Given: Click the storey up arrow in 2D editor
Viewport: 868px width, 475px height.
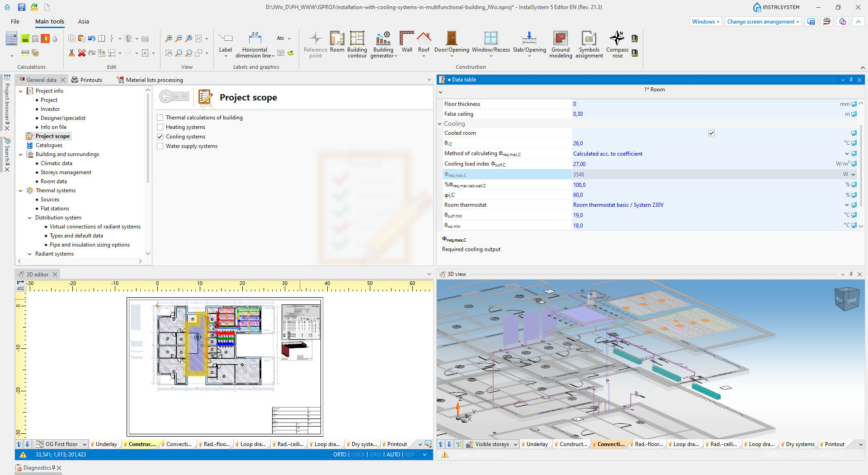Looking at the screenshot, I should pyautogui.click(x=19, y=444).
